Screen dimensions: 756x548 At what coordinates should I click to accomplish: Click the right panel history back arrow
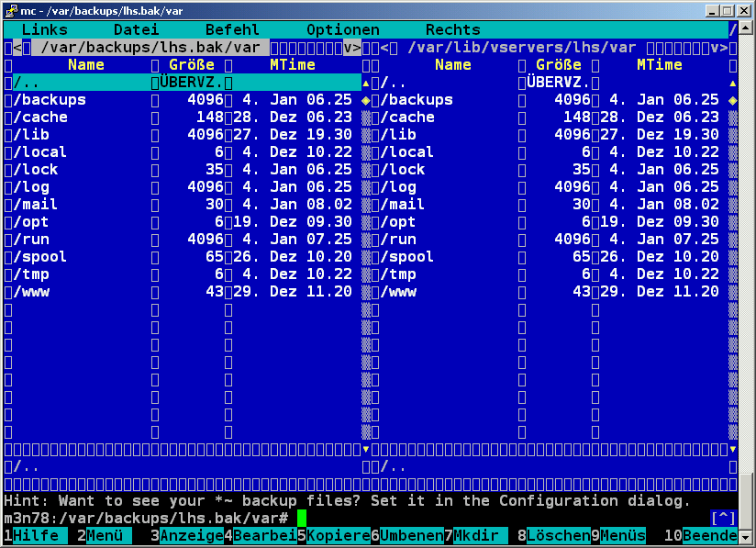click(x=384, y=47)
